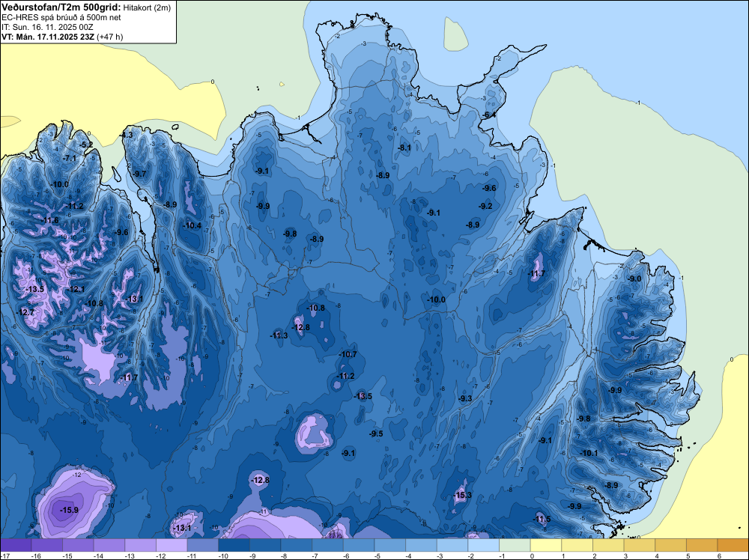Click the -10.4 temperature value
749x560 pixels.
(x=192, y=225)
